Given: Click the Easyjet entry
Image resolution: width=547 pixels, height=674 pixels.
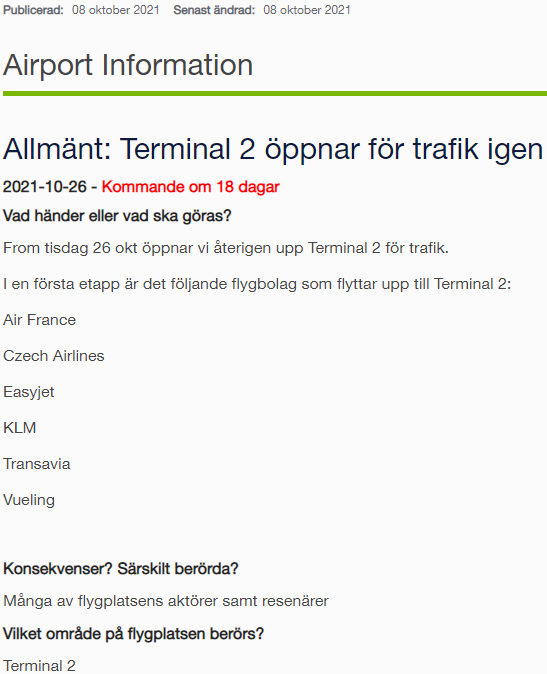Looking at the screenshot, I should coord(29,392).
